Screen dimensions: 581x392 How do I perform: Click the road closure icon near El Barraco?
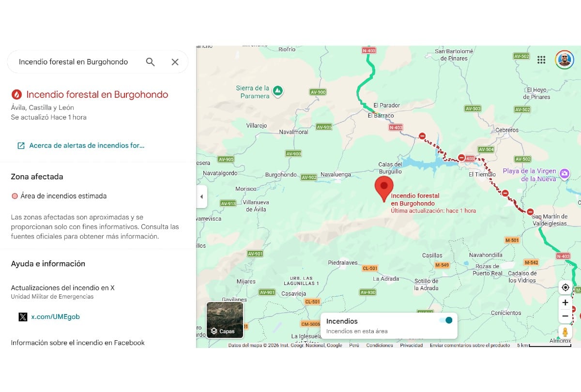422,136
